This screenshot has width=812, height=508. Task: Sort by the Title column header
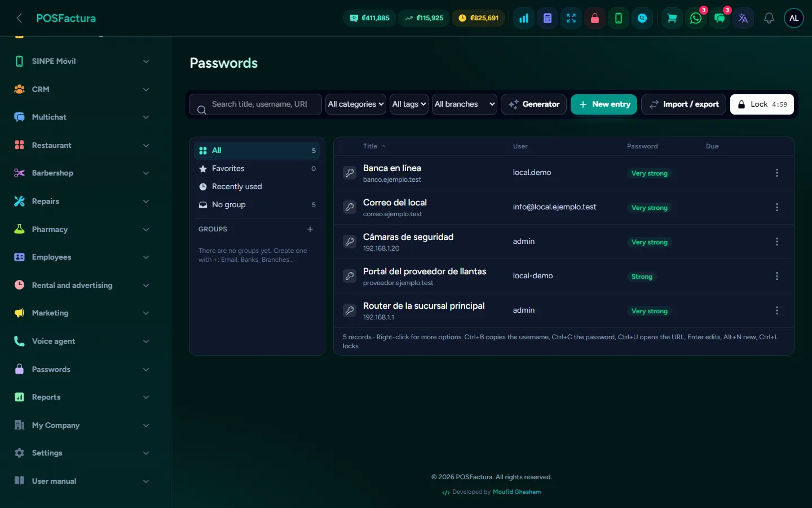tap(374, 146)
